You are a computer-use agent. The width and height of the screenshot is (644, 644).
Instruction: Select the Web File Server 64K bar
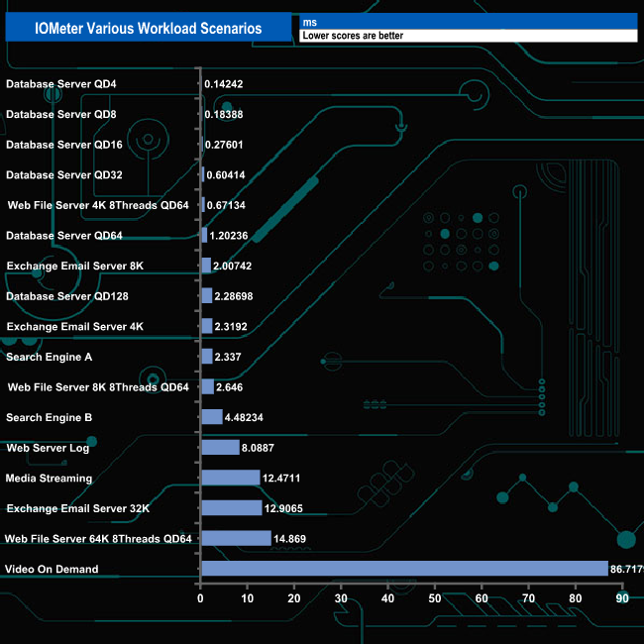236,538
